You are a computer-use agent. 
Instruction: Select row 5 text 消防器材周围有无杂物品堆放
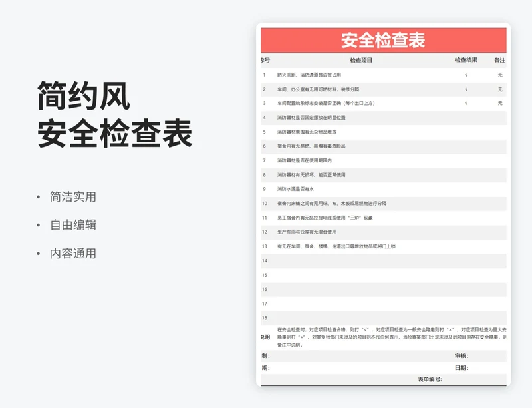pyautogui.click(x=307, y=132)
